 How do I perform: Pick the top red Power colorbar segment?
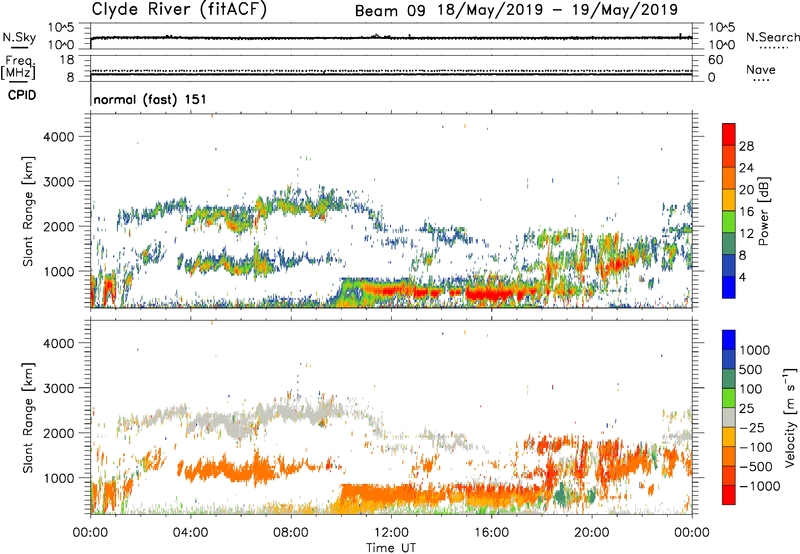coord(729,134)
